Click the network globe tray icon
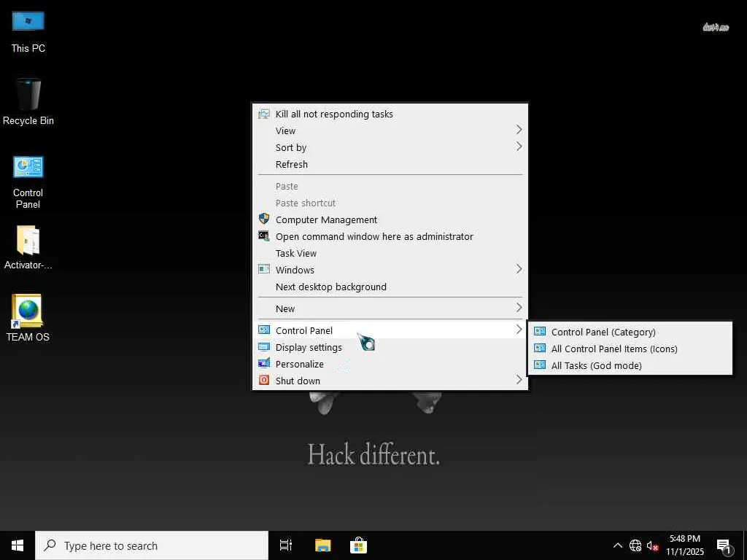This screenshot has height=560, width=747. pyautogui.click(x=635, y=545)
